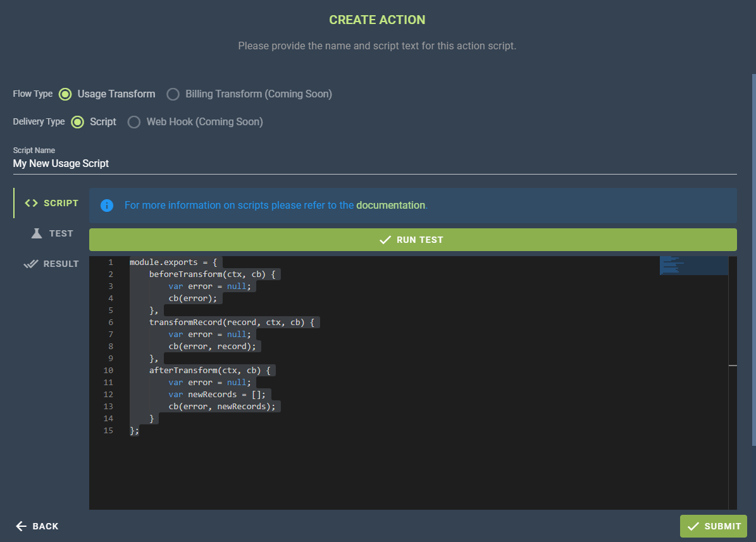The height and width of the screenshot is (542, 756).
Task: Choose the Script delivery type radio
Action: 77,122
